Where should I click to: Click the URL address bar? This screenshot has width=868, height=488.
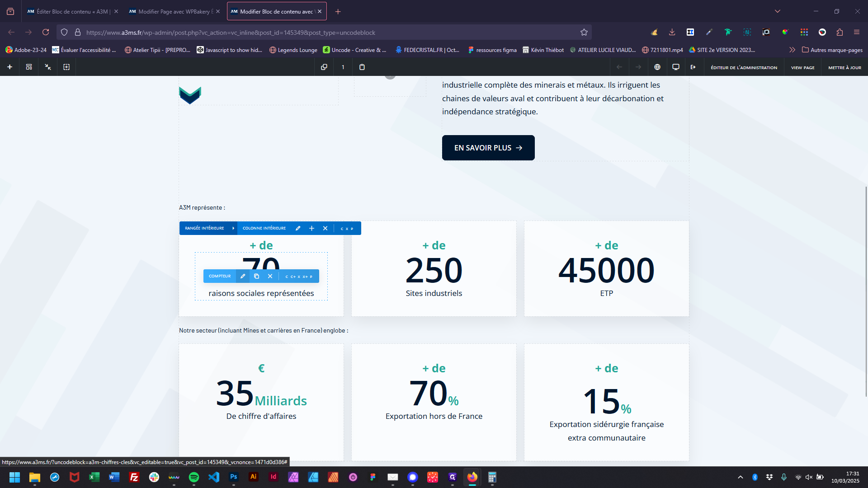[324, 32]
